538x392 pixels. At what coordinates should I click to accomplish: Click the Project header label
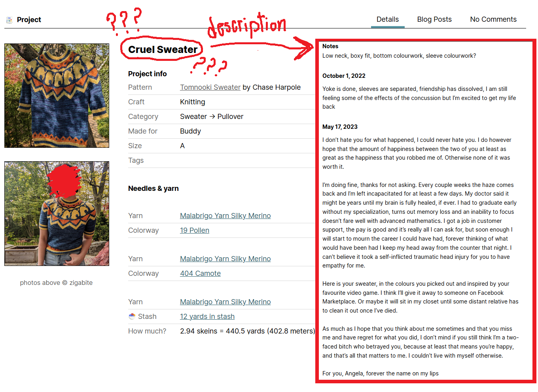[x=29, y=20]
